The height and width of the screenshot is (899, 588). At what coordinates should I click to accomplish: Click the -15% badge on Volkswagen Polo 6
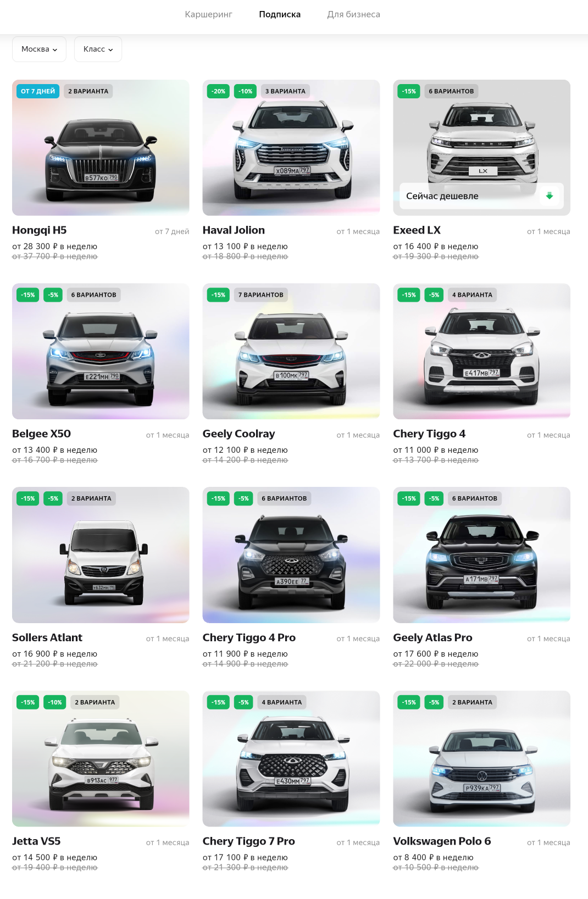[409, 702]
